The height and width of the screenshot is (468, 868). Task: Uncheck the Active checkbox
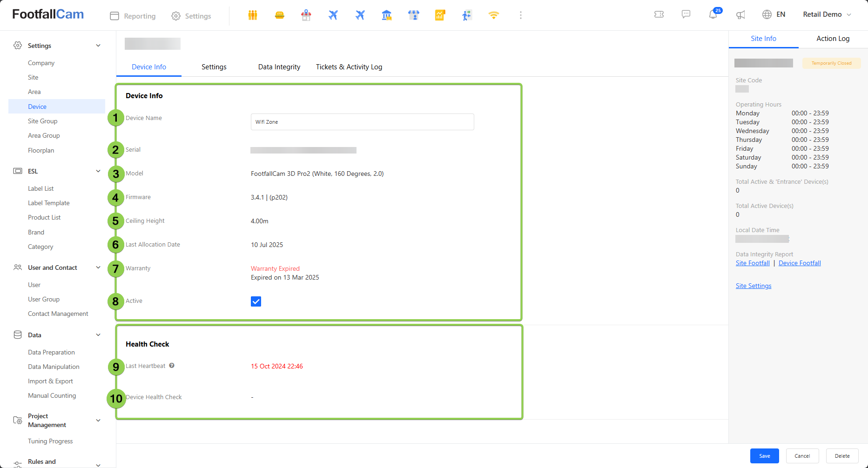pos(256,301)
